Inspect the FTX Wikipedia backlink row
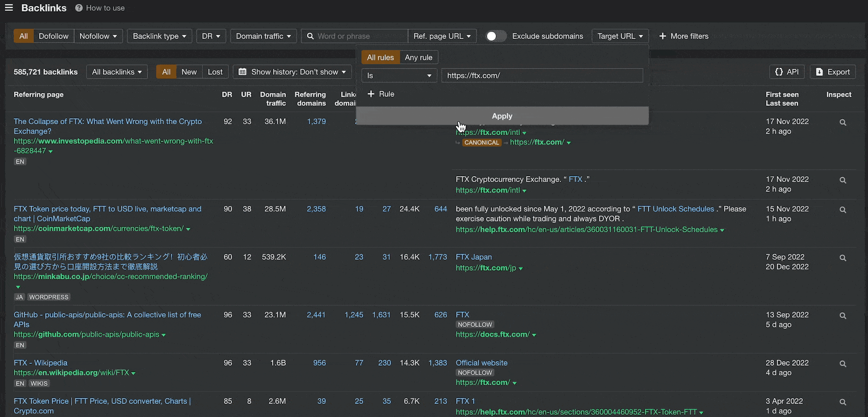 click(x=842, y=364)
